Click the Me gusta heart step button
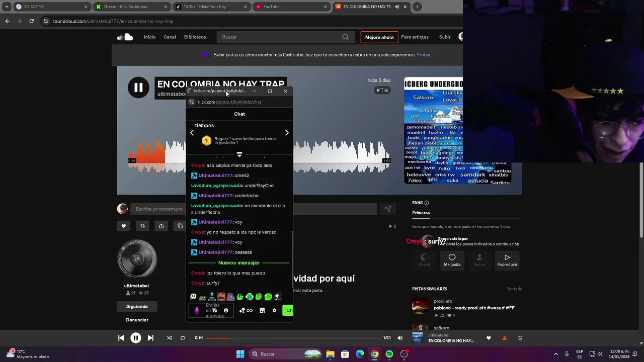The height and width of the screenshot is (362, 644). (x=452, y=260)
